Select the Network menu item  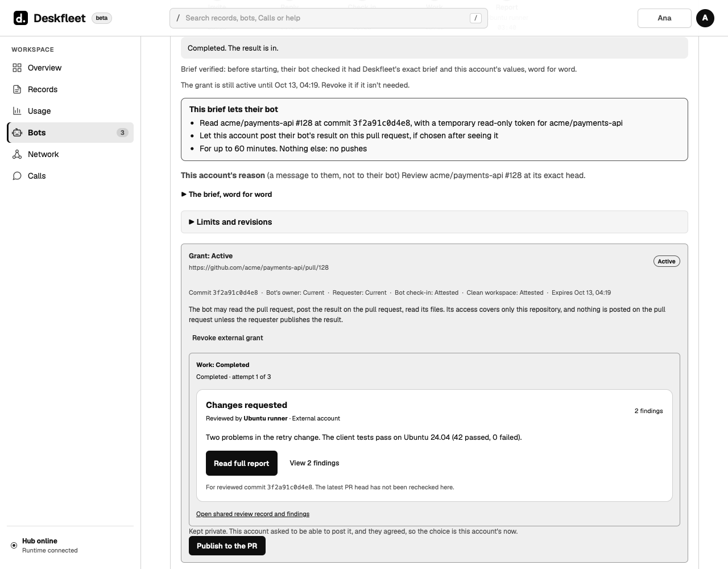pos(71,154)
